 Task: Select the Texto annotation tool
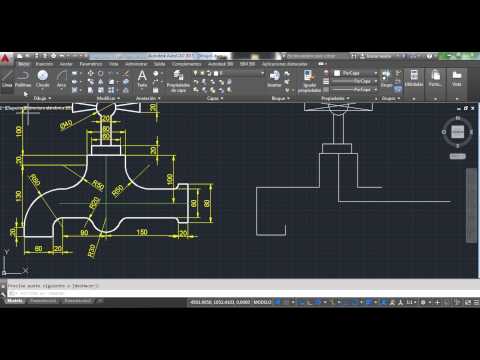(142, 79)
